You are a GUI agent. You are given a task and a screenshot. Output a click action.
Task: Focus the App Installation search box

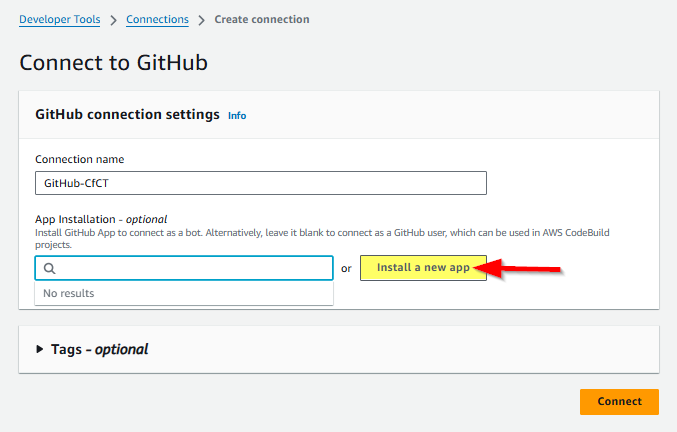coord(192,268)
